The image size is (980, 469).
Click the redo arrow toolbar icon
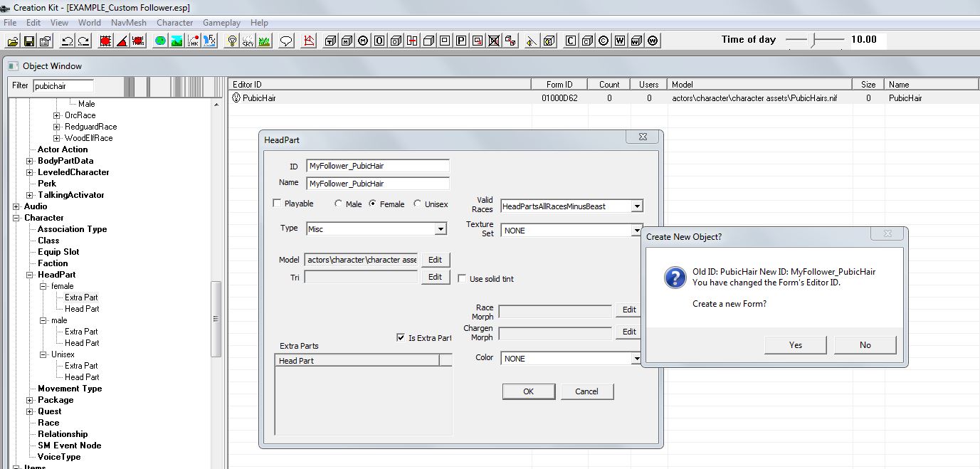[83, 41]
